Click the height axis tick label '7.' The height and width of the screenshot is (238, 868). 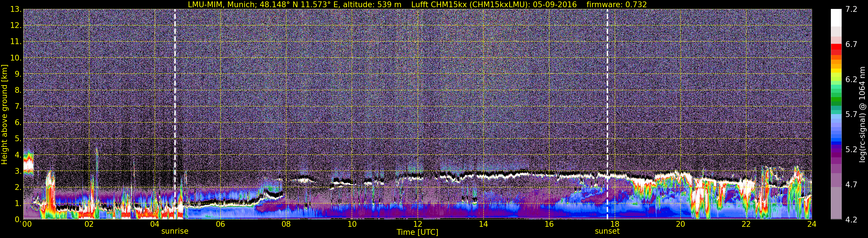click(x=18, y=107)
